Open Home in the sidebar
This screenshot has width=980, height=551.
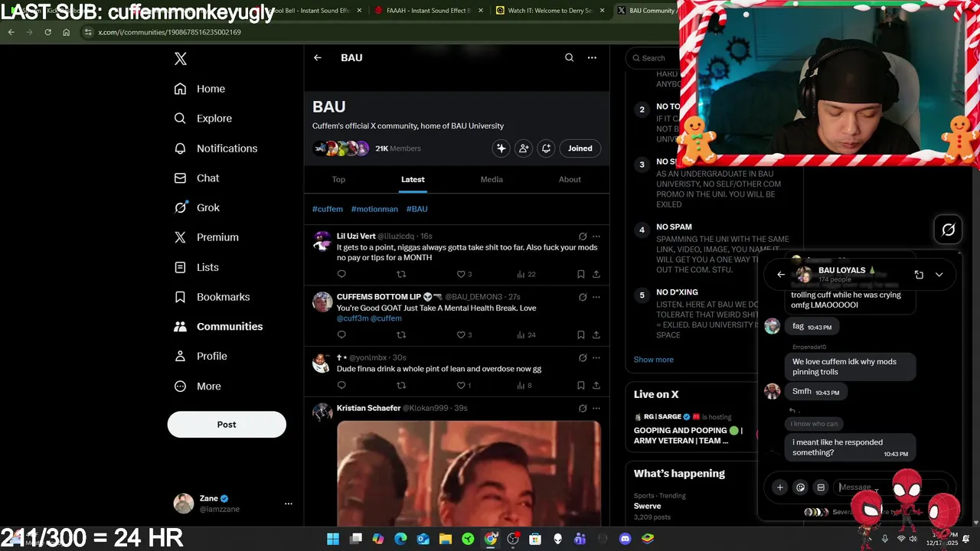point(200,89)
